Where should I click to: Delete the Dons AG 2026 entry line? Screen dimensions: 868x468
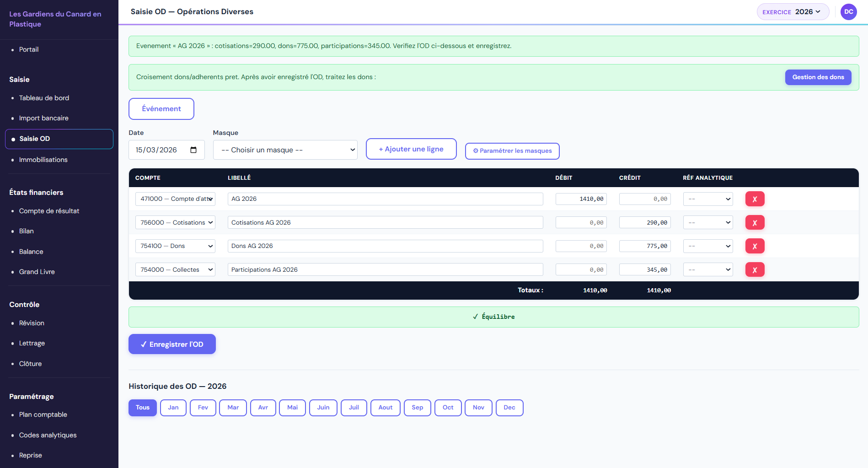755,246
